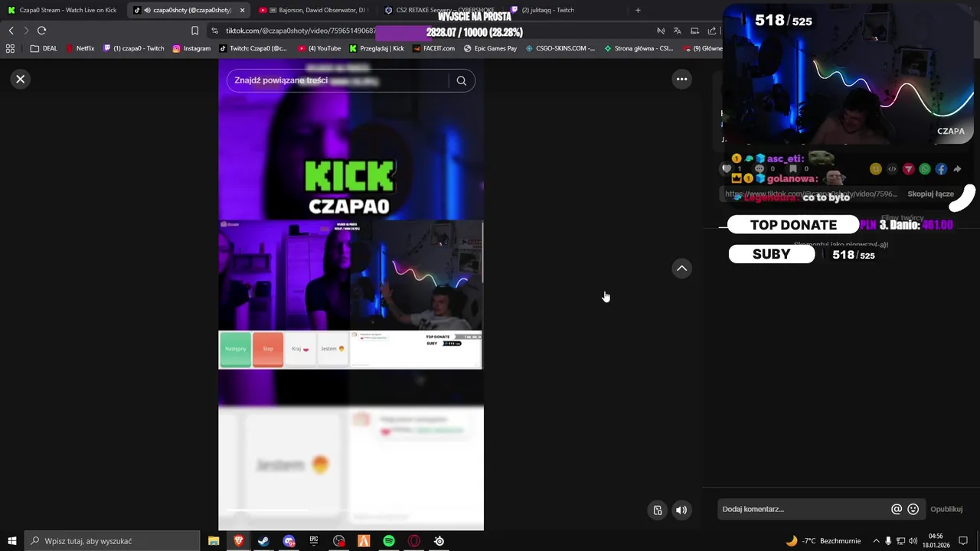Click the search magnifier in related content bar
This screenshot has width=980, height=551.
[x=461, y=80]
